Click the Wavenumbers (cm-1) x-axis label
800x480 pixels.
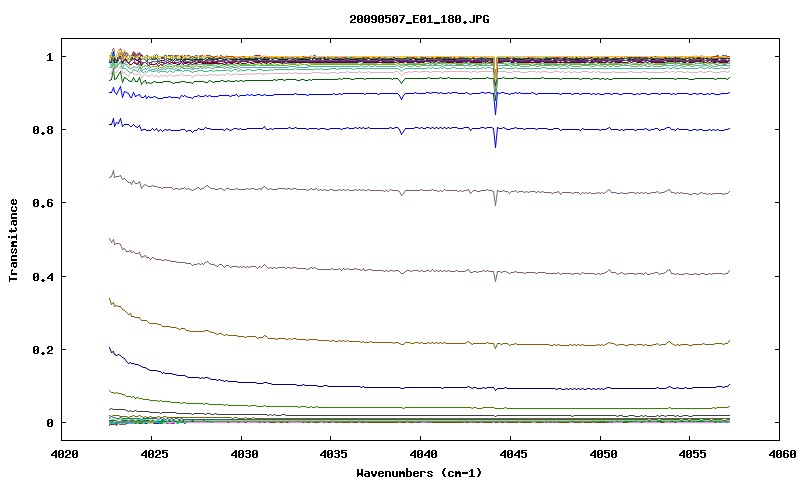[x=419, y=473]
